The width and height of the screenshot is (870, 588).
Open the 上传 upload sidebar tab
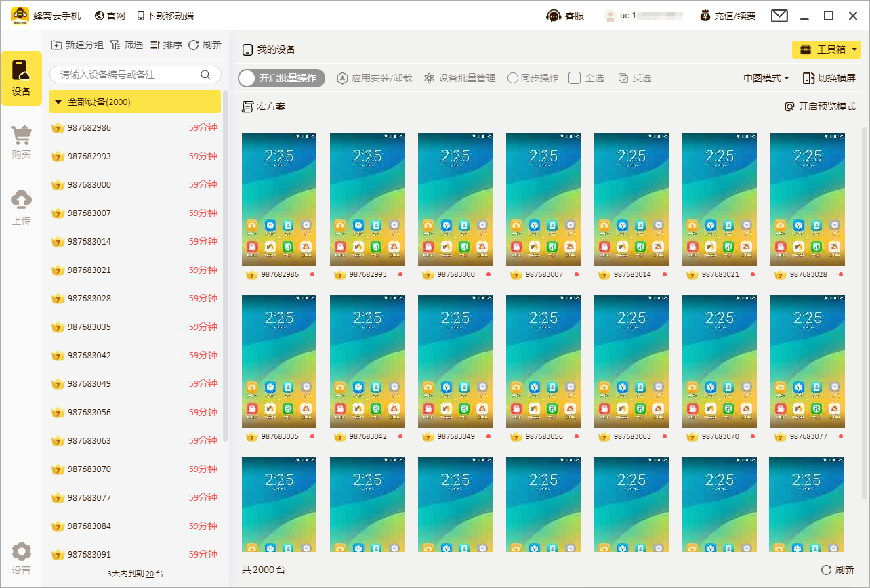coord(21,207)
